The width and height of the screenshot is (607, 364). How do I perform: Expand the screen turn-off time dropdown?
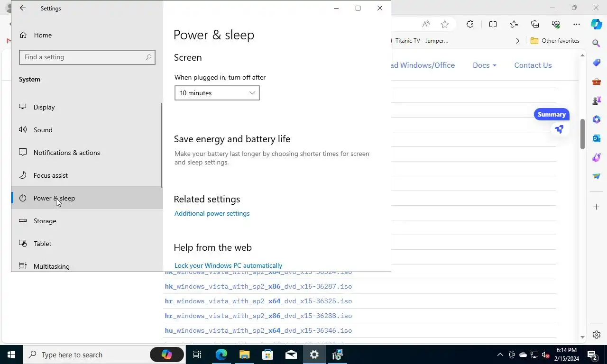coord(217,93)
